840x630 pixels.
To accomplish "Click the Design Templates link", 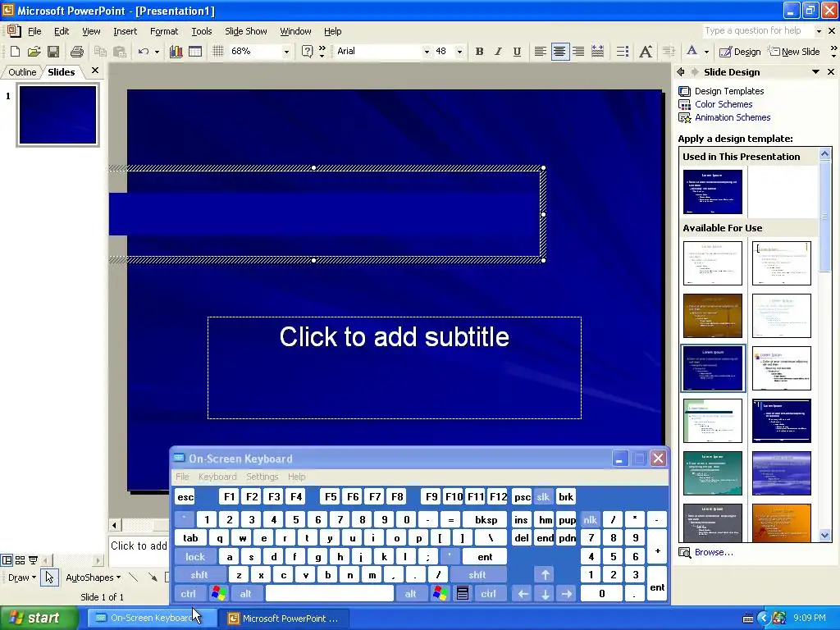I will (x=729, y=91).
